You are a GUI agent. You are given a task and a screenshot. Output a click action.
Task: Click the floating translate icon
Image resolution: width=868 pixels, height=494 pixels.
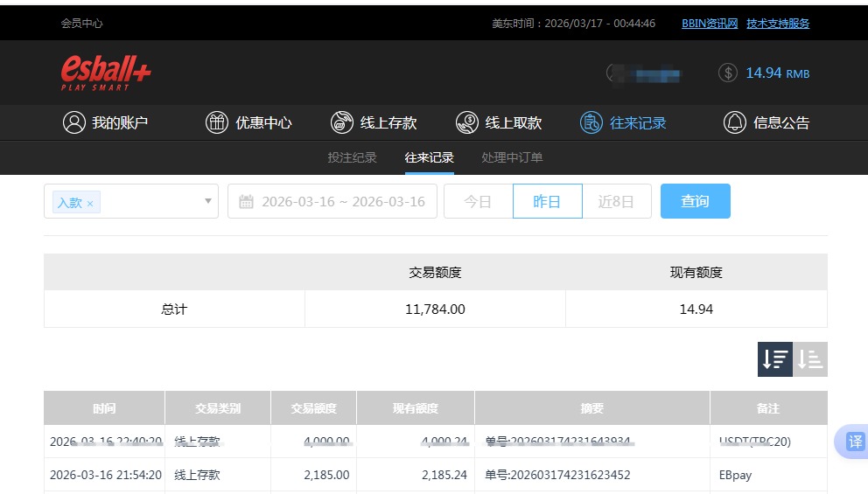(855, 442)
